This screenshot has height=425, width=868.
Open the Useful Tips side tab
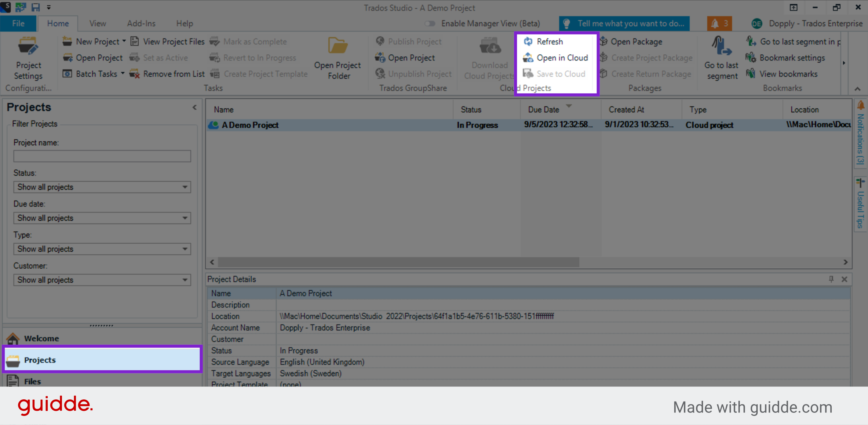(x=861, y=204)
